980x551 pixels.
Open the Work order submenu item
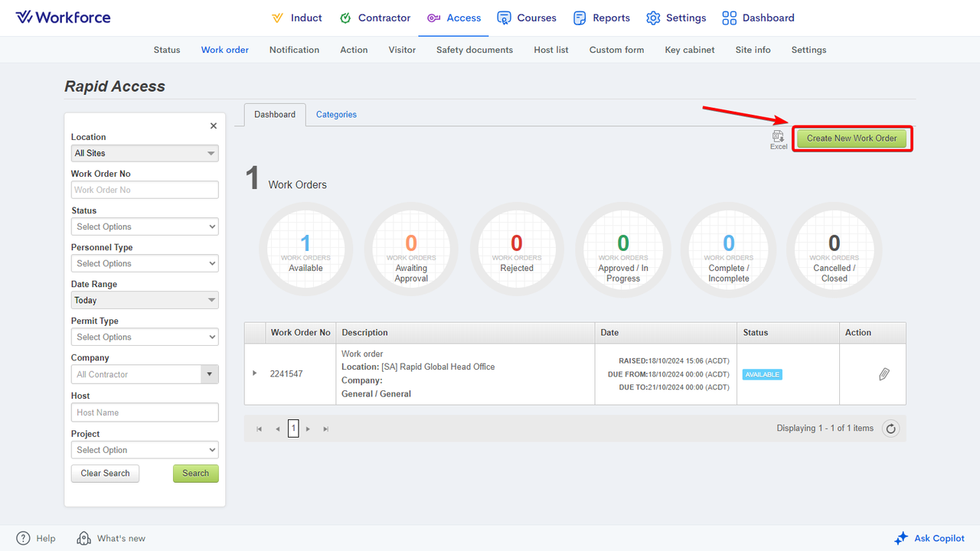(x=225, y=50)
